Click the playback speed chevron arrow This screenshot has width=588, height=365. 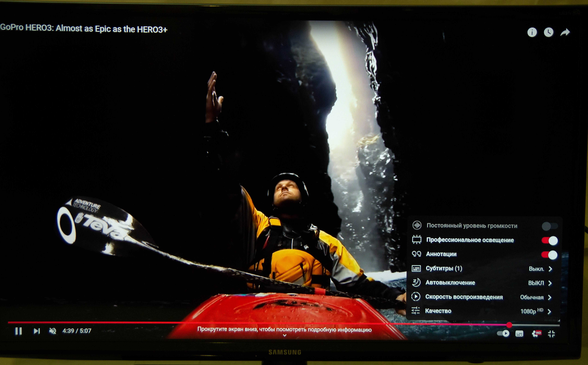click(550, 297)
